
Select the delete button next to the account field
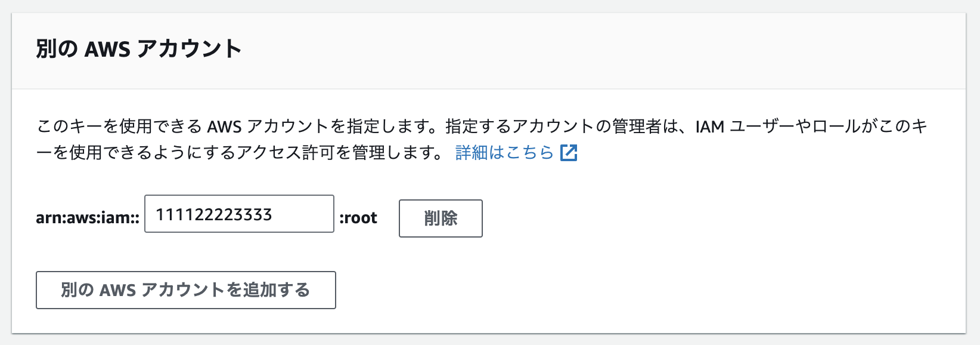pyautogui.click(x=441, y=218)
